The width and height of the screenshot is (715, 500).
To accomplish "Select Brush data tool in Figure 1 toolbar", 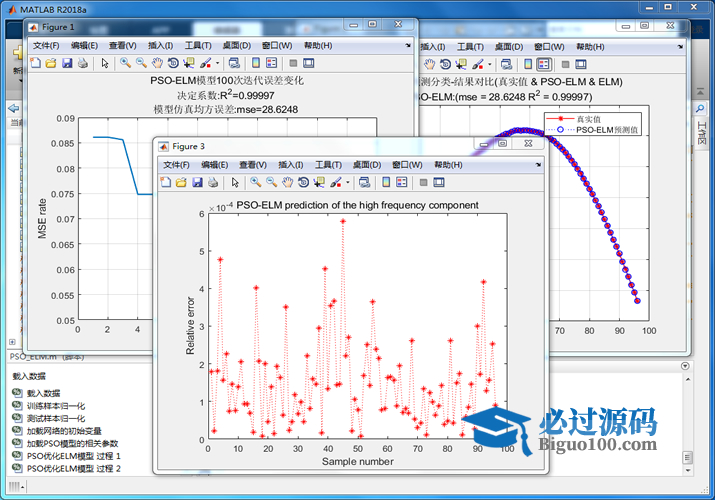I will (x=206, y=63).
